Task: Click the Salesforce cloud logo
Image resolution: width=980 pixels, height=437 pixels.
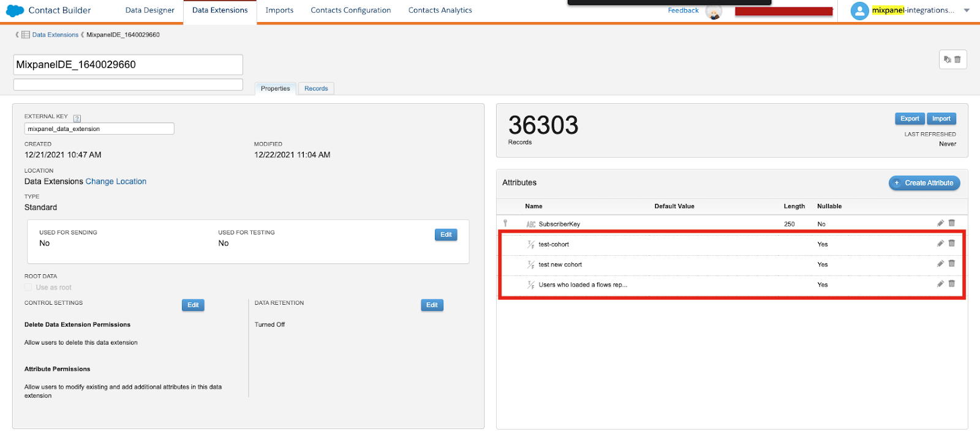Action: click(15, 10)
